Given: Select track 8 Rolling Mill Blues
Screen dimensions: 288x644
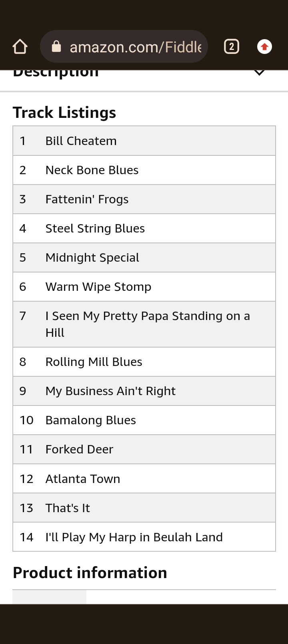Looking at the screenshot, I should [144, 362].
